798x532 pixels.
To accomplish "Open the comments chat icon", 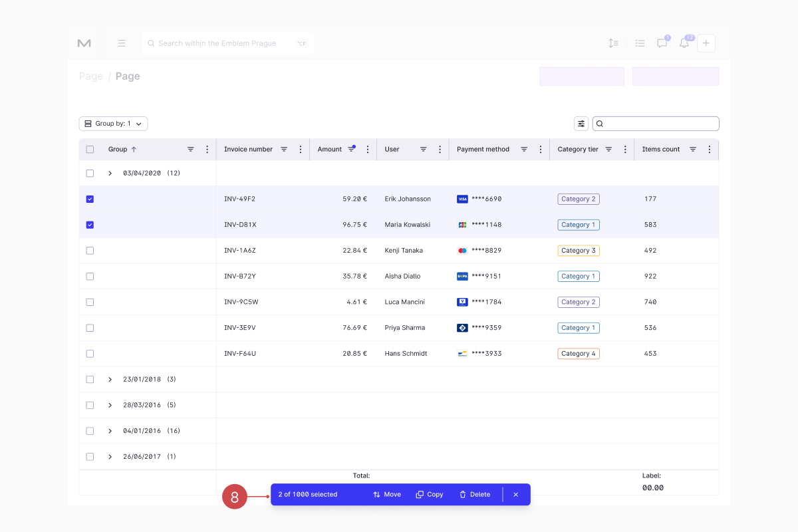I will (x=662, y=43).
